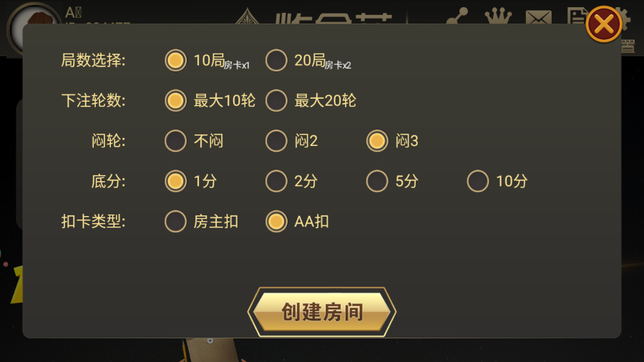Image resolution: width=644 pixels, height=362 pixels.
Task: Select 10局 game count option
Action: (175, 61)
